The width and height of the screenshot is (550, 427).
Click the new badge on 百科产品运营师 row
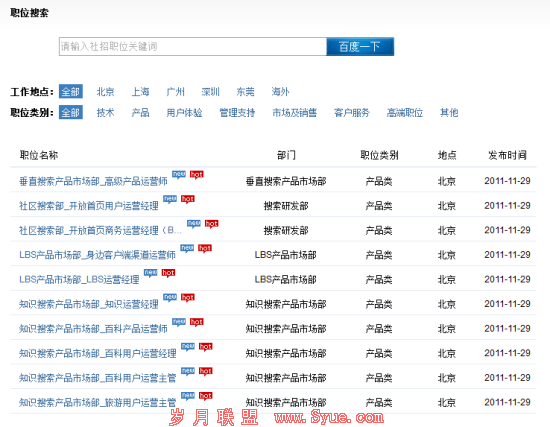(179, 322)
